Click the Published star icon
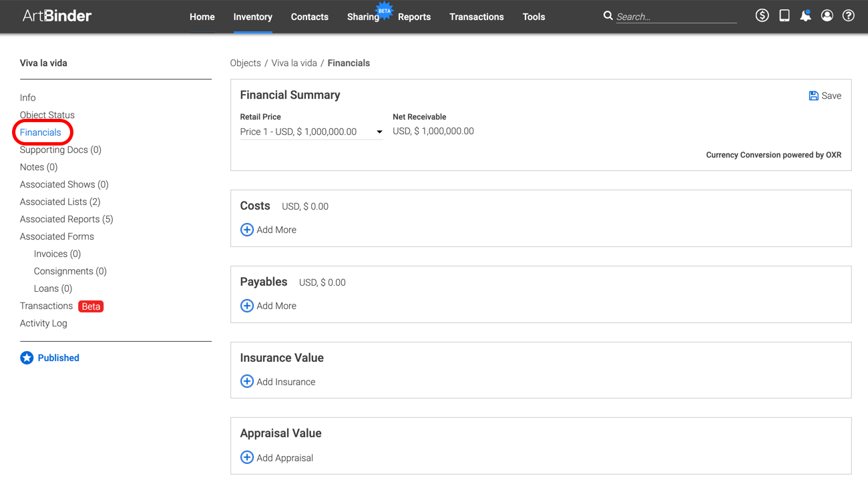868x482 pixels. tap(27, 358)
